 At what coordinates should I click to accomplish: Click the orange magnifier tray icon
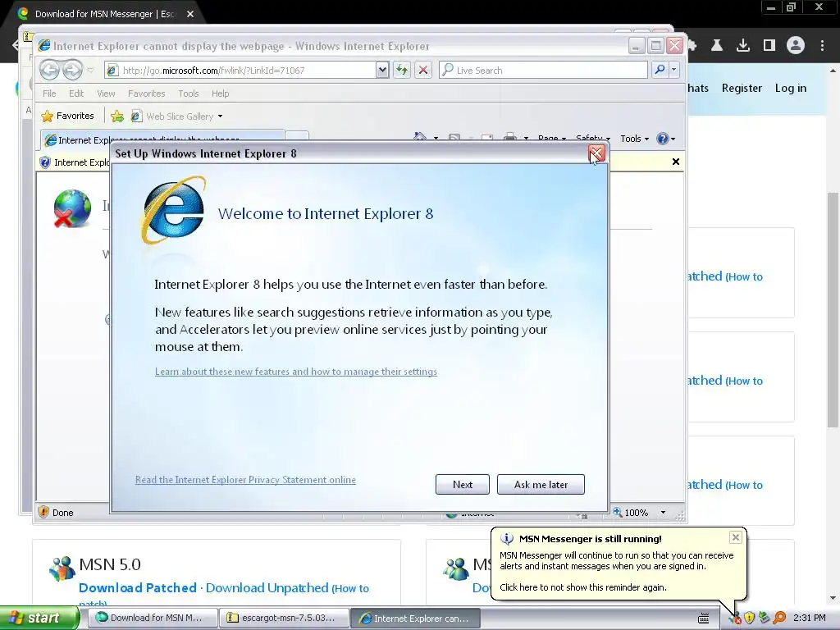tap(779, 618)
